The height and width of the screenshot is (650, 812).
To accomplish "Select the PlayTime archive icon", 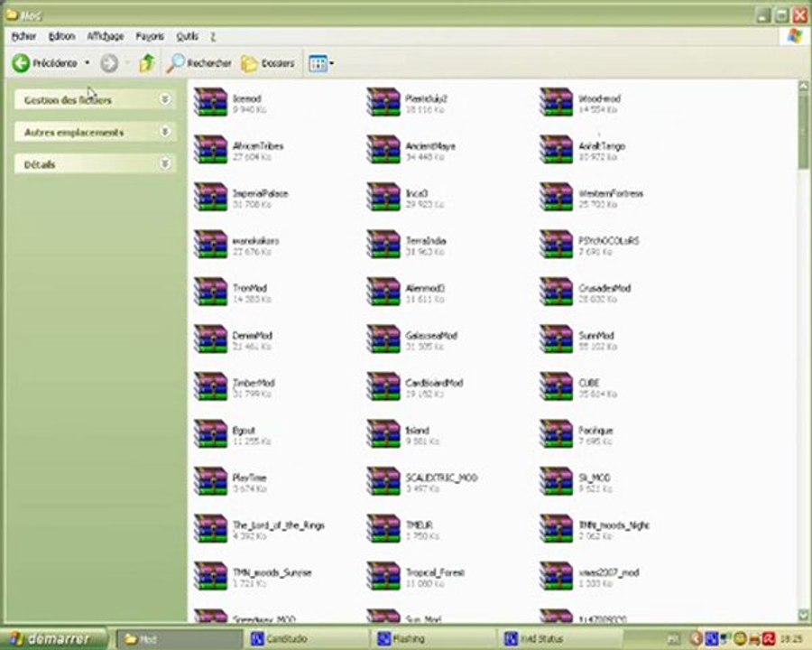I will [x=210, y=481].
